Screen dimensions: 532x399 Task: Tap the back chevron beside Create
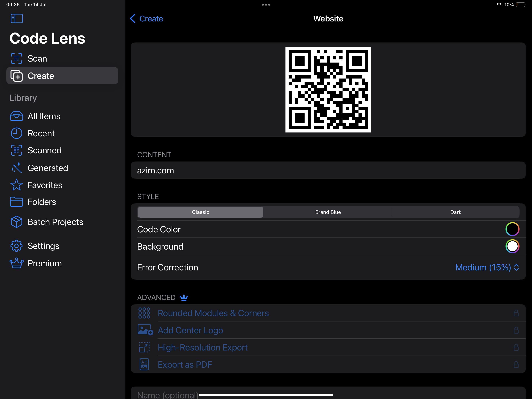click(x=133, y=19)
